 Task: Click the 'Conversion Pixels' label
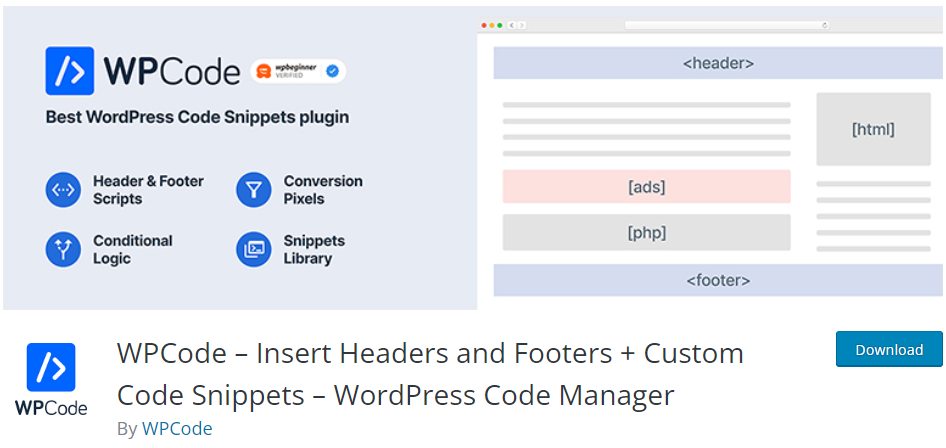coord(323,190)
